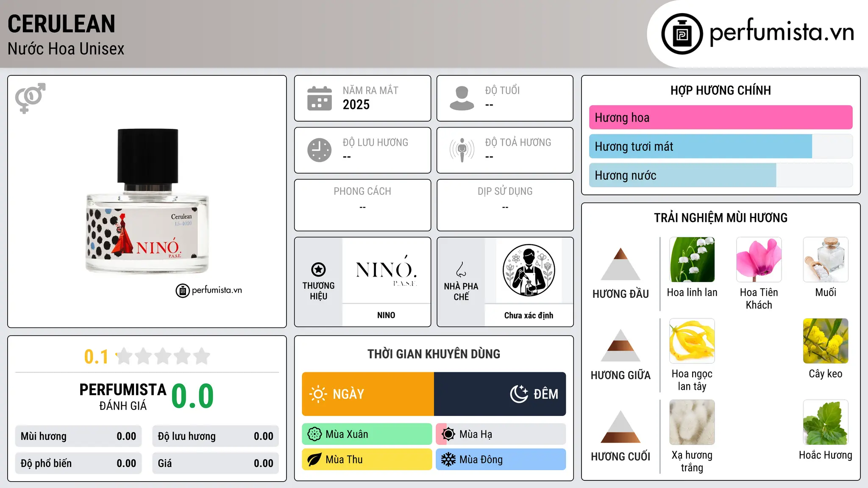Click the person silhouette age icon
The width and height of the screenshot is (868, 488).
pyautogui.click(x=462, y=98)
